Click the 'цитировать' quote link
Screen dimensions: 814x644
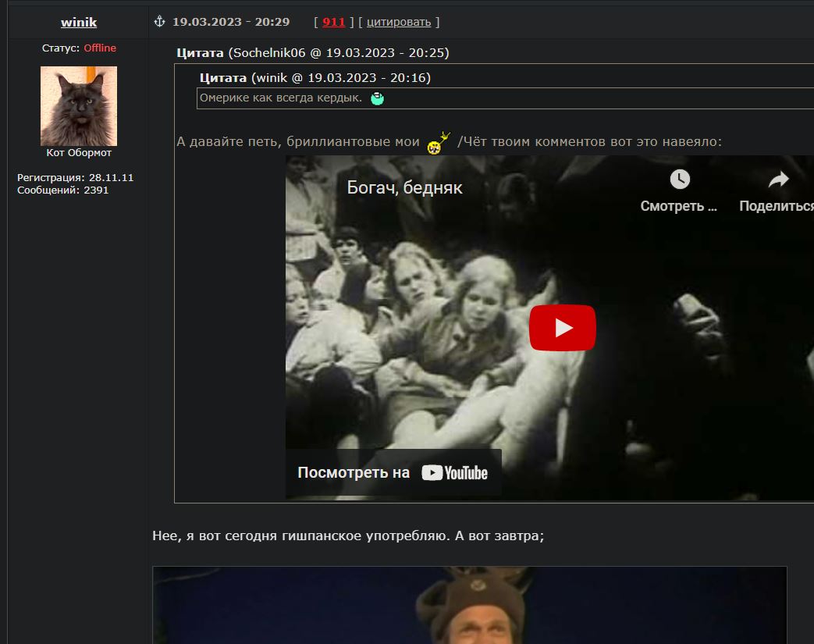coord(399,22)
